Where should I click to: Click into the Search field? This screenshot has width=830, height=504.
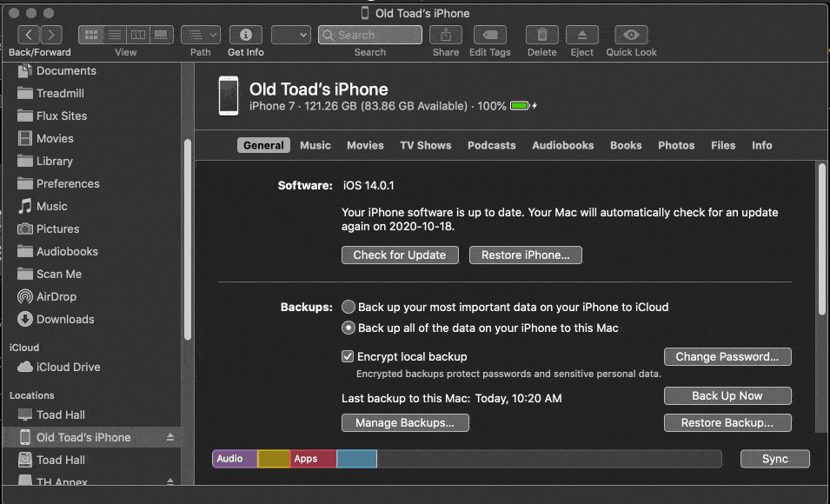[370, 35]
